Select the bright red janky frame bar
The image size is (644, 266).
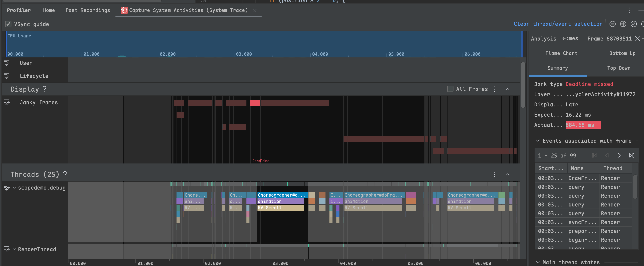[x=255, y=103]
